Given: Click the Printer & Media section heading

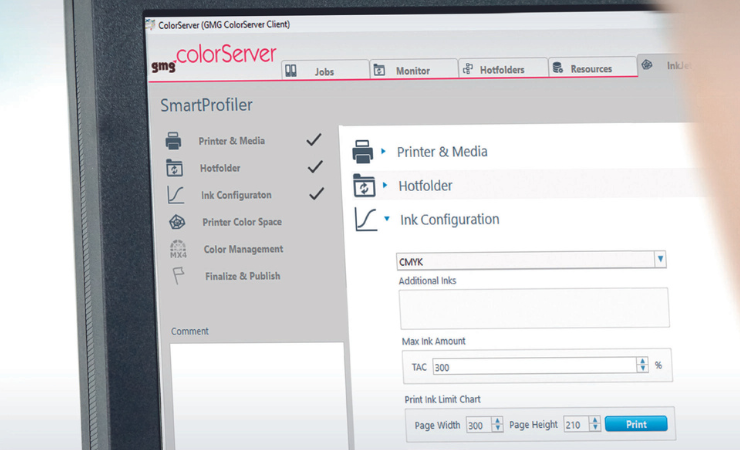Looking at the screenshot, I should (442, 152).
